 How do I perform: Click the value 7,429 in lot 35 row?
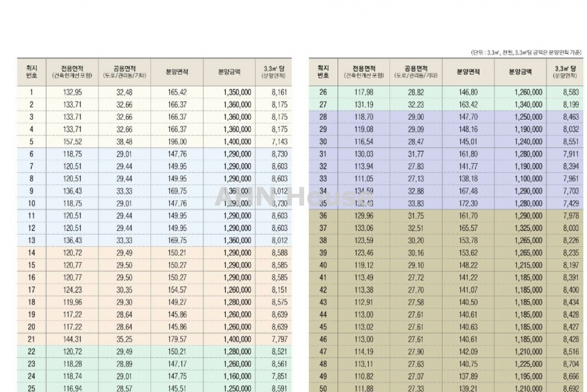pyautogui.click(x=571, y=203)
